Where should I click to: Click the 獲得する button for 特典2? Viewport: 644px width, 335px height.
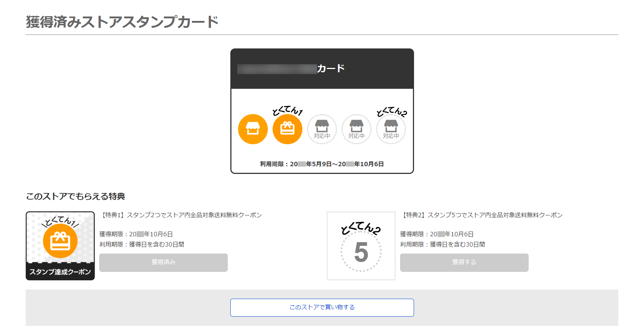pos(464,262)
